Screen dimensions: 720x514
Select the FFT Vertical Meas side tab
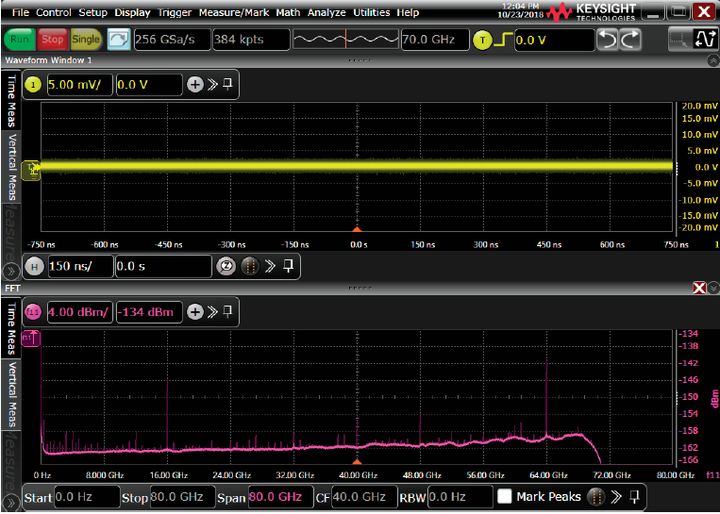(x=11, y=395)
